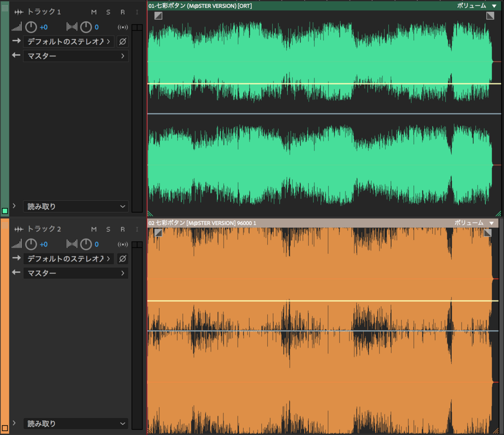Click the Track 2 level meter
This screenshot has height=435, width=504.
click(x=137, y=336)
